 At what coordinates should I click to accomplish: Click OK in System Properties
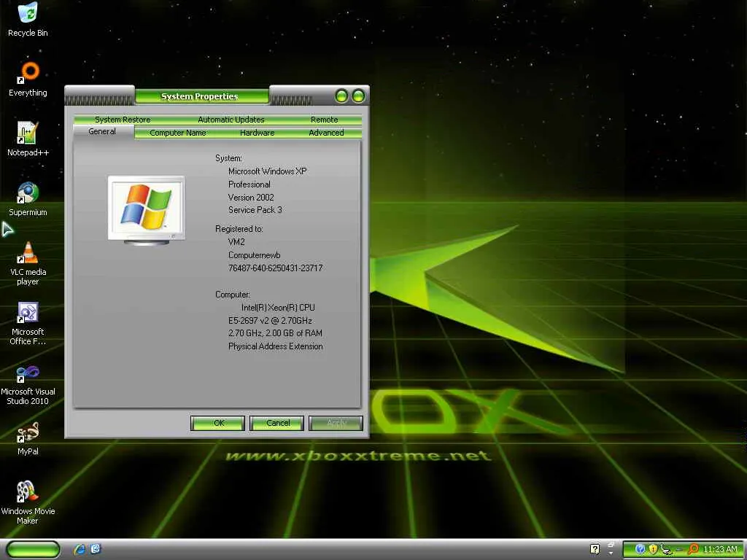[x=217, y=423]
